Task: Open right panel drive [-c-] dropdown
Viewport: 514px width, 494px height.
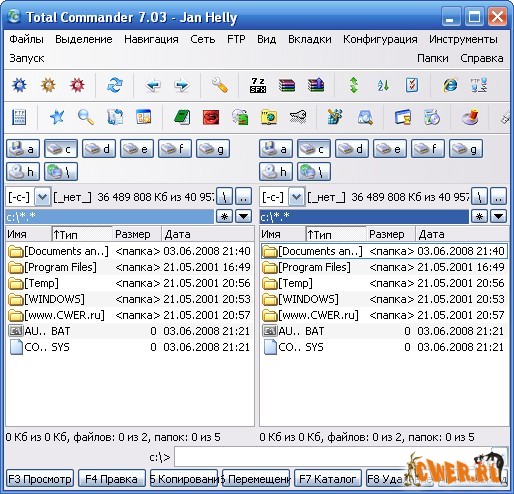Action: 297,197
